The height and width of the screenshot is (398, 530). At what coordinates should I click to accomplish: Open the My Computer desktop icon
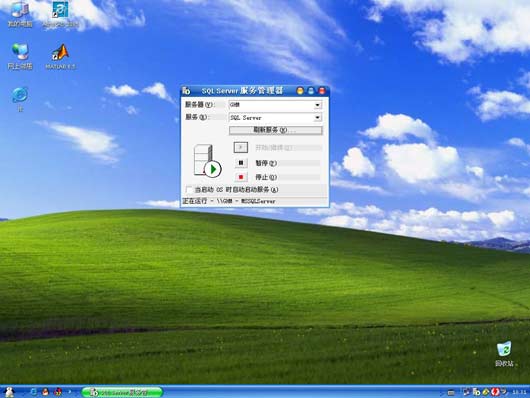(x=20, y=14)
